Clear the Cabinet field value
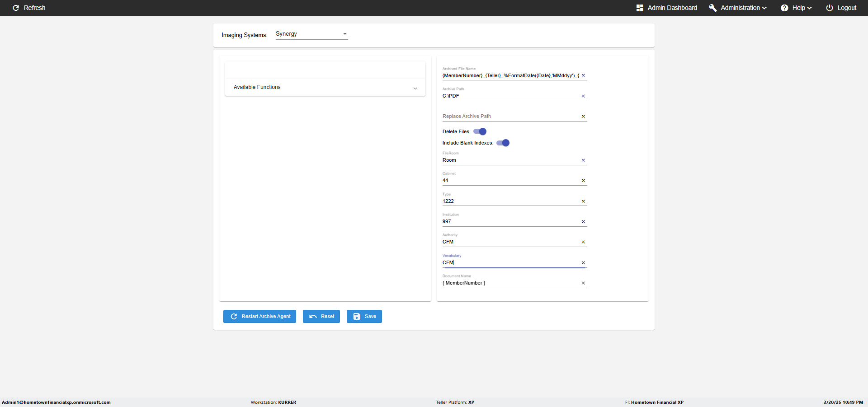The image size is (868, 407). tap(583, 181)
